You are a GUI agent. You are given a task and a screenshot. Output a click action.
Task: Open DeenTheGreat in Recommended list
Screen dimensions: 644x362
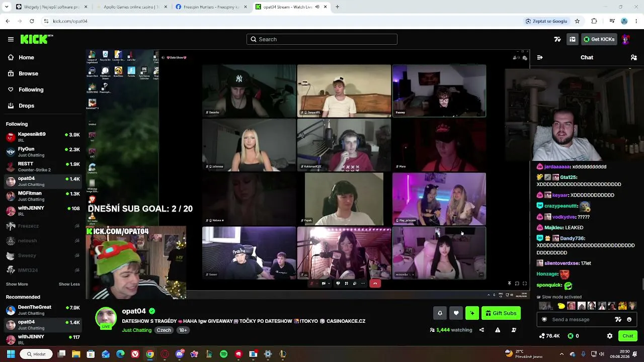(43, 310)
